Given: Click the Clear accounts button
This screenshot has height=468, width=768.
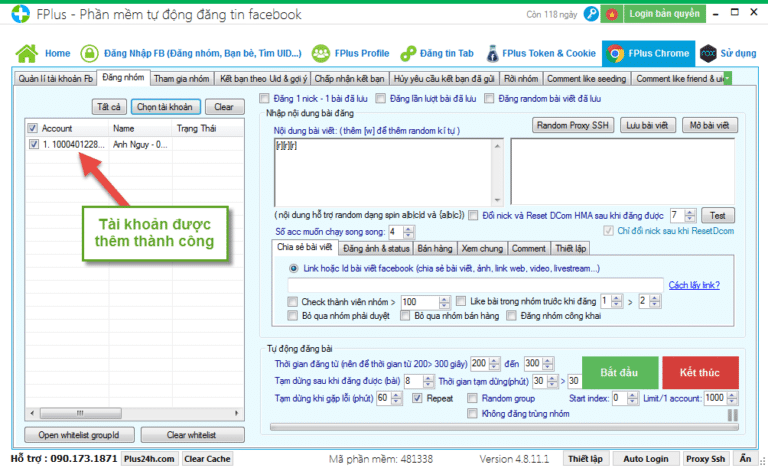Looking at the screenshot, I should 224,107.
